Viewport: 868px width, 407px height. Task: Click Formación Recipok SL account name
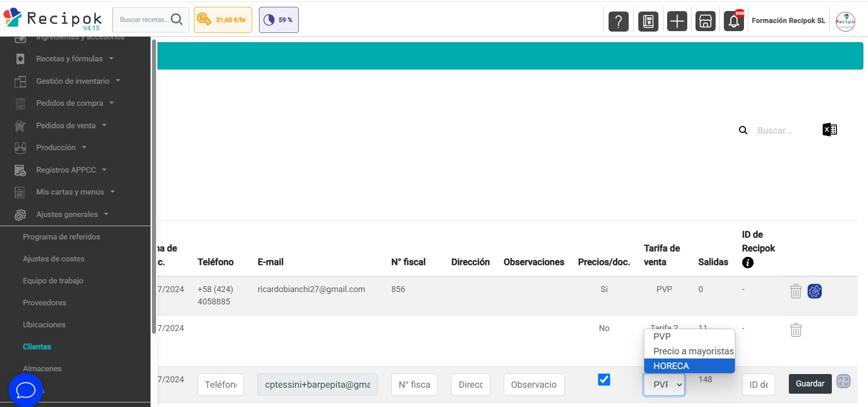pyautogui.click(x=788, y=21)
